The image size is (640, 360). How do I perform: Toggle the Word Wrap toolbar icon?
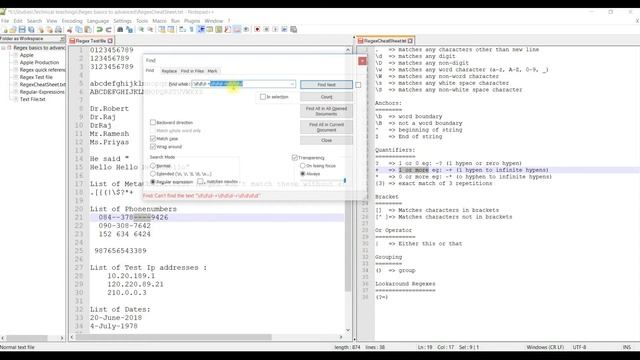(182, 29)
